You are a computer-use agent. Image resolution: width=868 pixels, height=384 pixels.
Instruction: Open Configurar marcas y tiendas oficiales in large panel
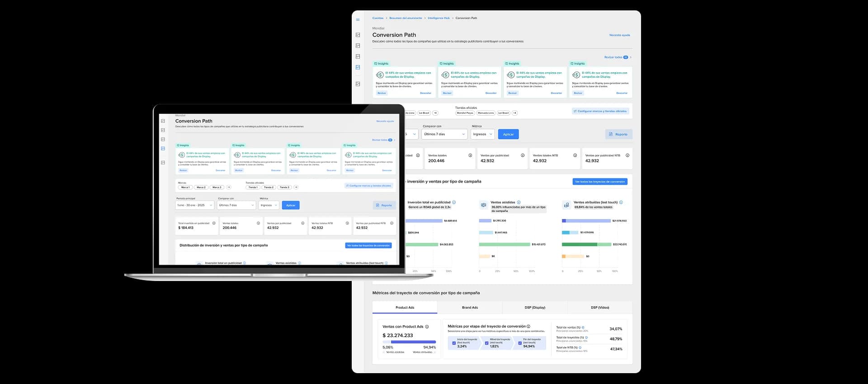coord(600,111)
